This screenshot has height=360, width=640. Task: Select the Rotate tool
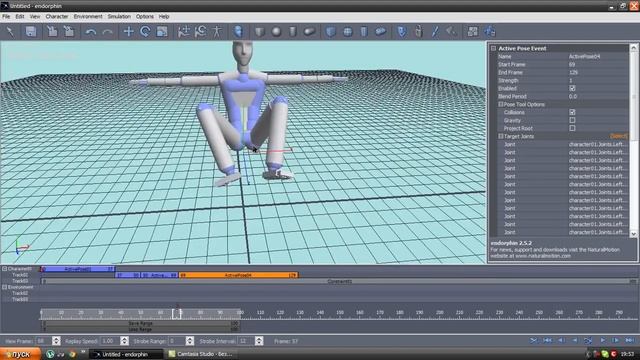point(145,31)
